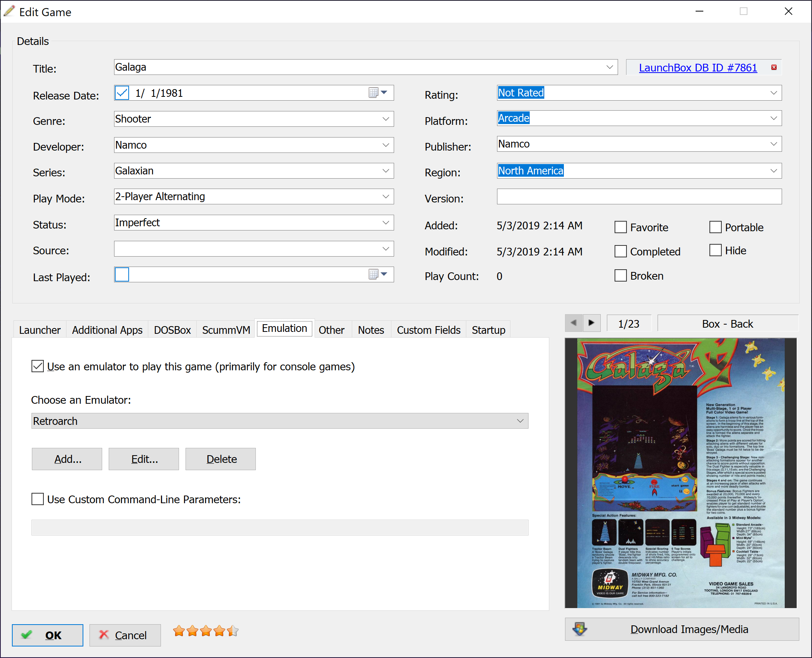Viewport: 812px width, 658px height.
Task: Open the Release Date calendar picker icon
Action: 378,93
